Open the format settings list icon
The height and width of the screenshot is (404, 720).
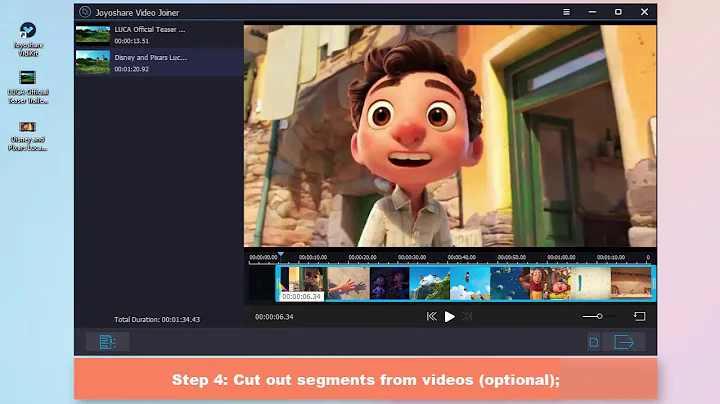tap(107, 342)
